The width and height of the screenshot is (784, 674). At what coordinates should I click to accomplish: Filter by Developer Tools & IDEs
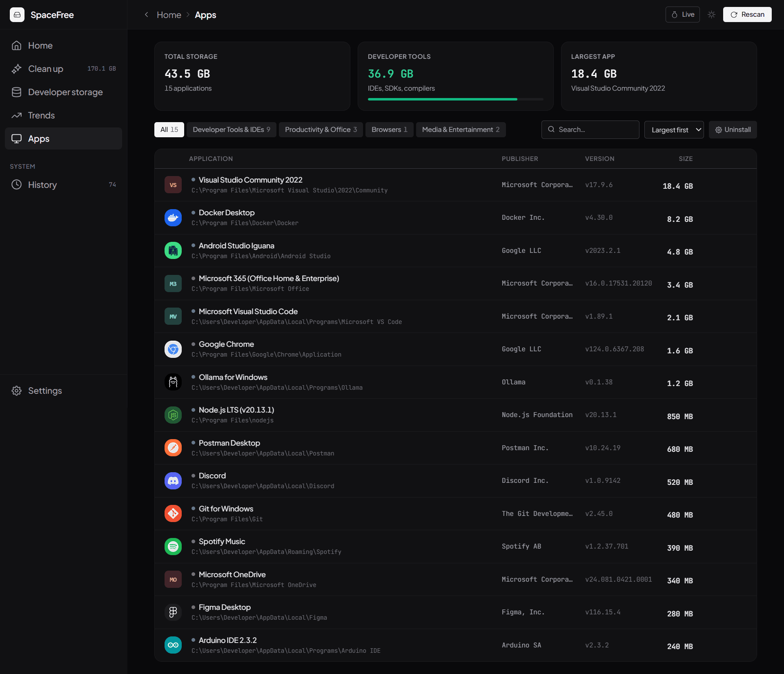pyautogui.click(x=232, y=129)
